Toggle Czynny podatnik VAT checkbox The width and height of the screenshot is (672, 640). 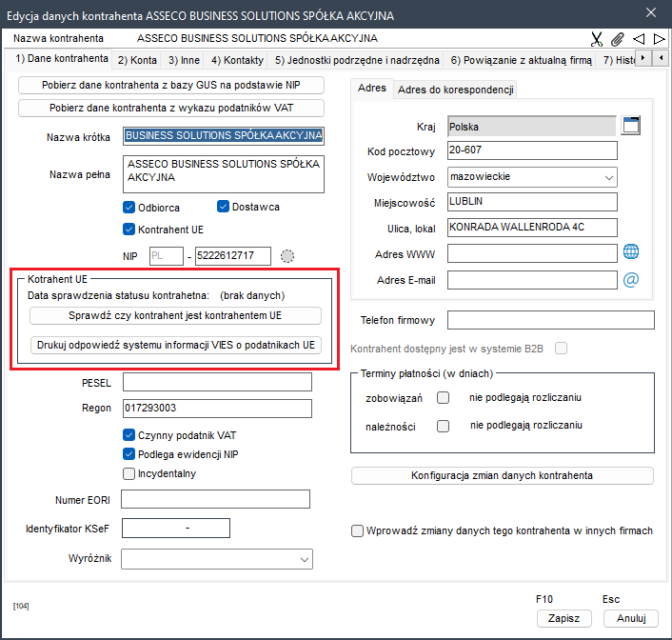[x=129, y=435]
